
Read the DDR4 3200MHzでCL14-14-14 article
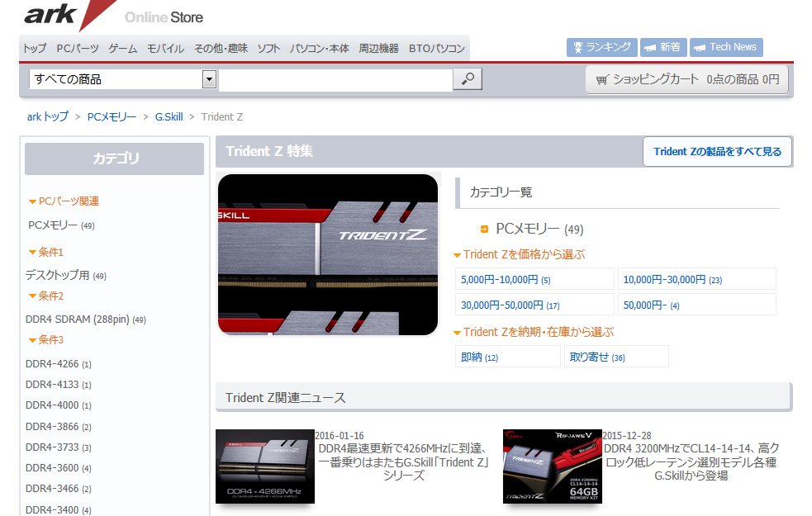(691, 462)
